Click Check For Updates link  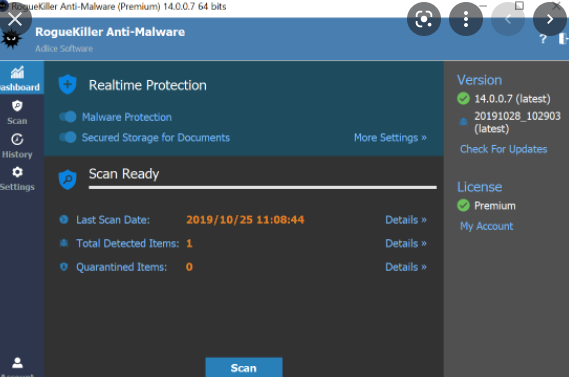pyautogui.click(x=503, y=149)
